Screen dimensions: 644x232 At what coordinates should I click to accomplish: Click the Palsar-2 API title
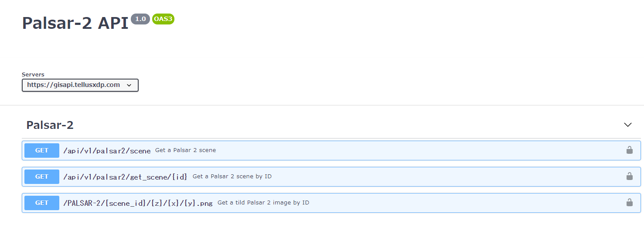click(75, 23)
